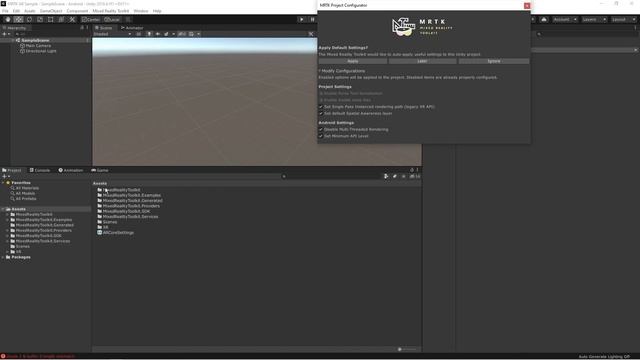This screenshot has width=640, height=360.
Task: Open the Mixed Reality Toolkit menu
Action: pos(111,11)
